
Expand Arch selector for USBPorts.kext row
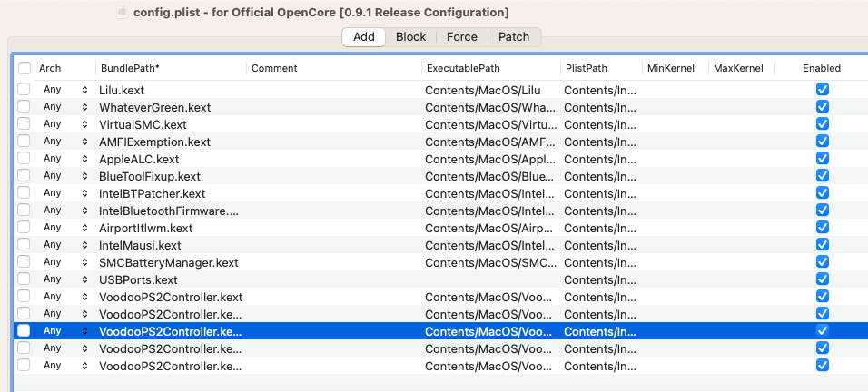tap(84, 279)
